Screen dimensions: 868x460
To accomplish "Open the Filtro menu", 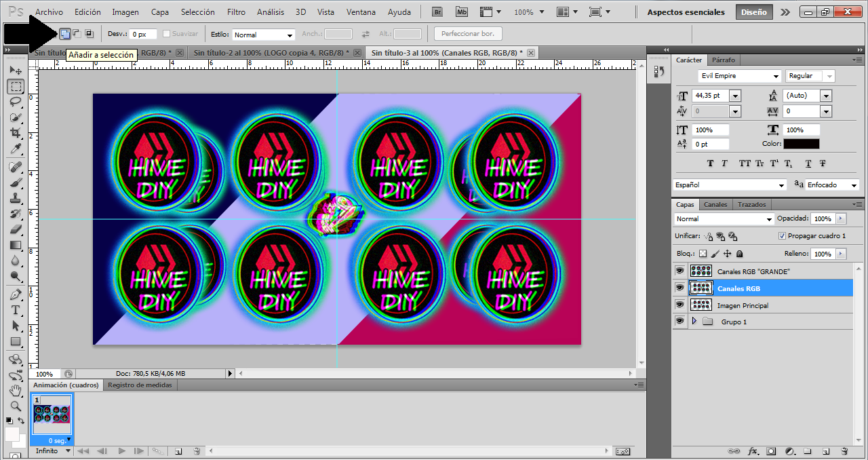I will [x=236, y=12].
